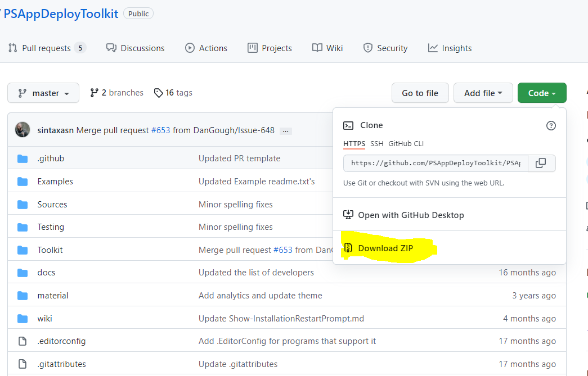Expand the Add file dropdown
The height and width of the screenshot is (376, 588).
483,92
